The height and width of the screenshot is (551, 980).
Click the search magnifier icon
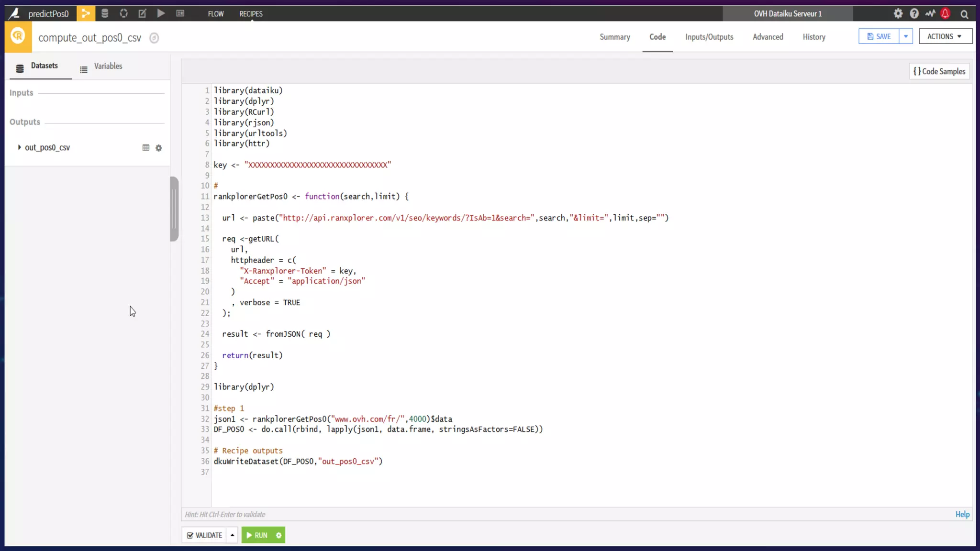tap(964, 14)
